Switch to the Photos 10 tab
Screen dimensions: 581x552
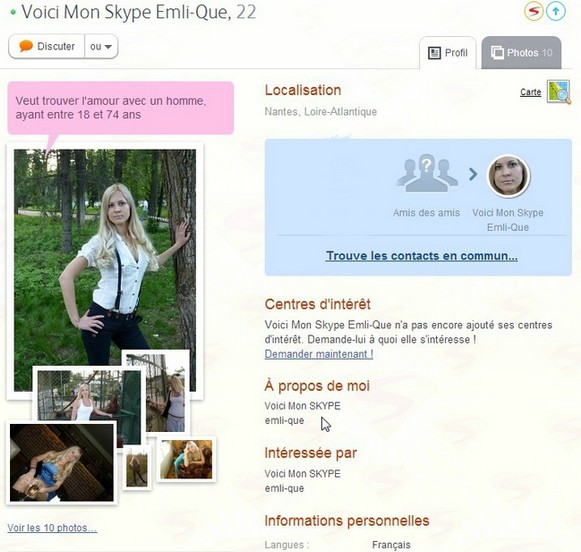tap(521, 53)
